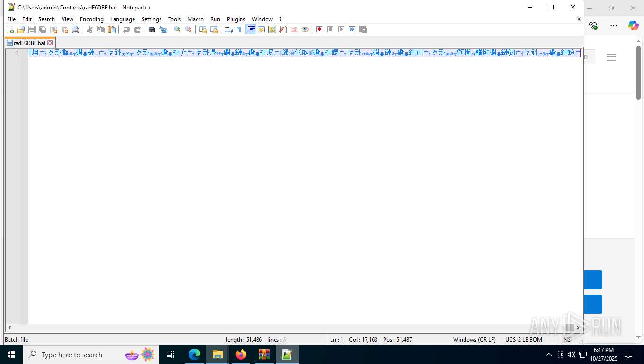
Task: Click the taskbar search box
Action: [x=90, y=355]
